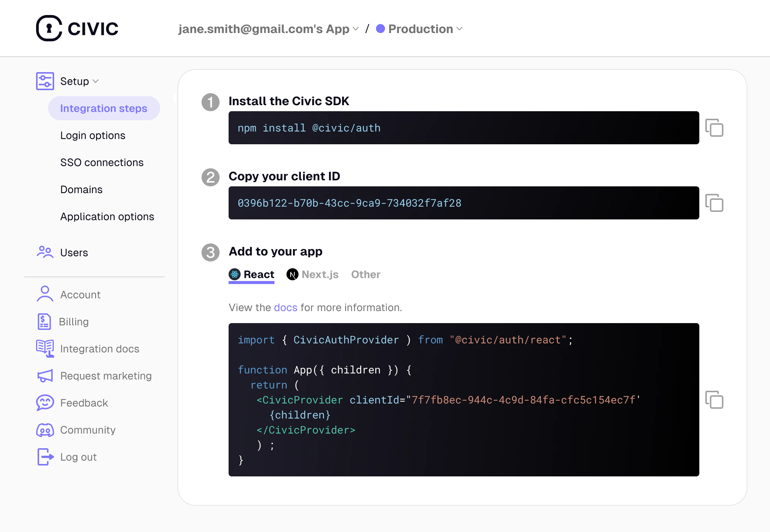Open the docs link
The image size is (770, 532).
click(285, 308)
